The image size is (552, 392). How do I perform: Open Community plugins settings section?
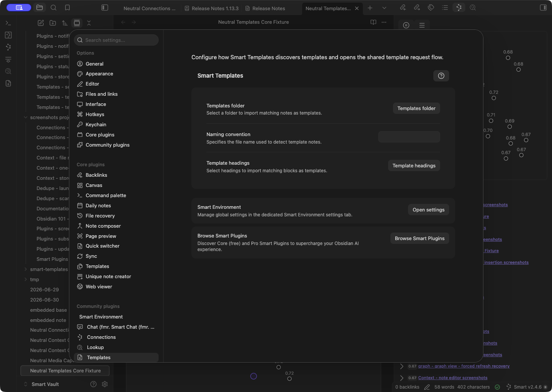pyautogui.click(x=116, y=145)
